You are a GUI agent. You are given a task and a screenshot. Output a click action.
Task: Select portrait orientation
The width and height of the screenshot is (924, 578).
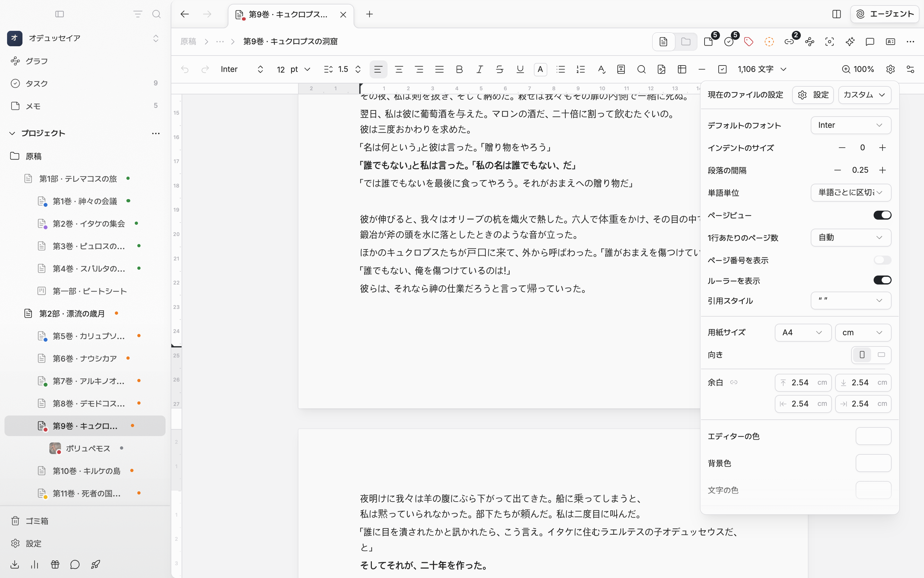[862, 355]
